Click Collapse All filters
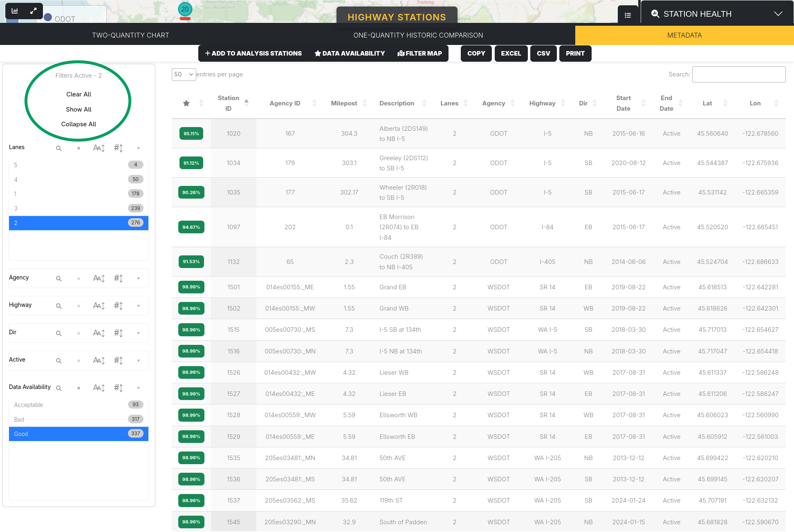The width and height of the screenshot is (794, 532). pyautogui.click(x=79, y=124)
